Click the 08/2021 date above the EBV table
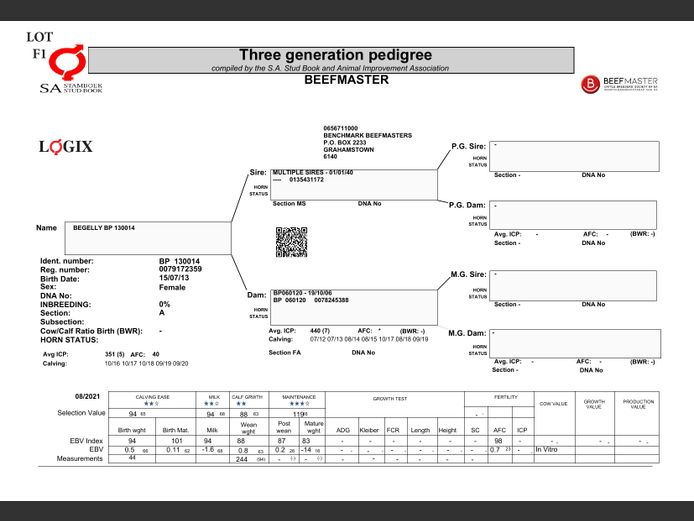Image resolution: width=694 pixels, height=521 pixels. tap(88, 397)
